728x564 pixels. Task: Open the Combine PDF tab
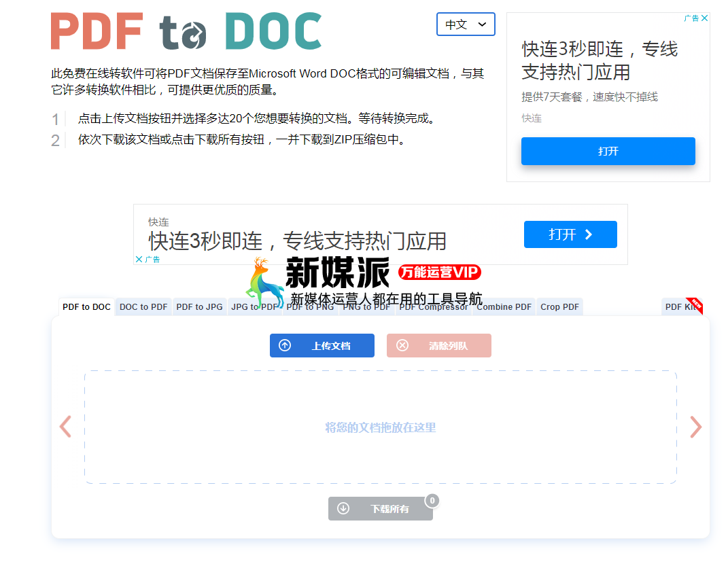pyautogui.click(x=504, y=307)
